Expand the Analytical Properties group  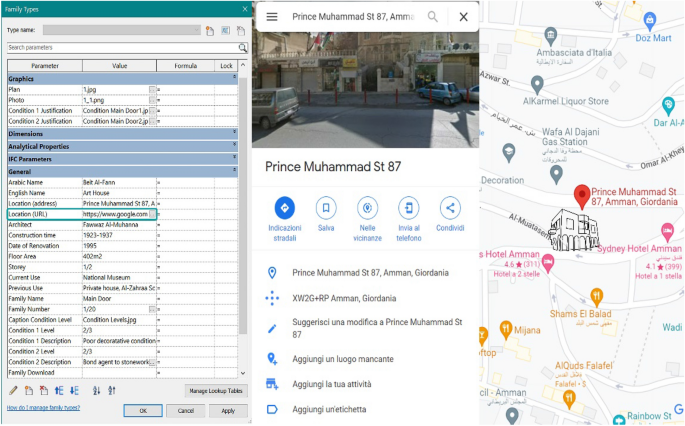click(x=234, y=146)
